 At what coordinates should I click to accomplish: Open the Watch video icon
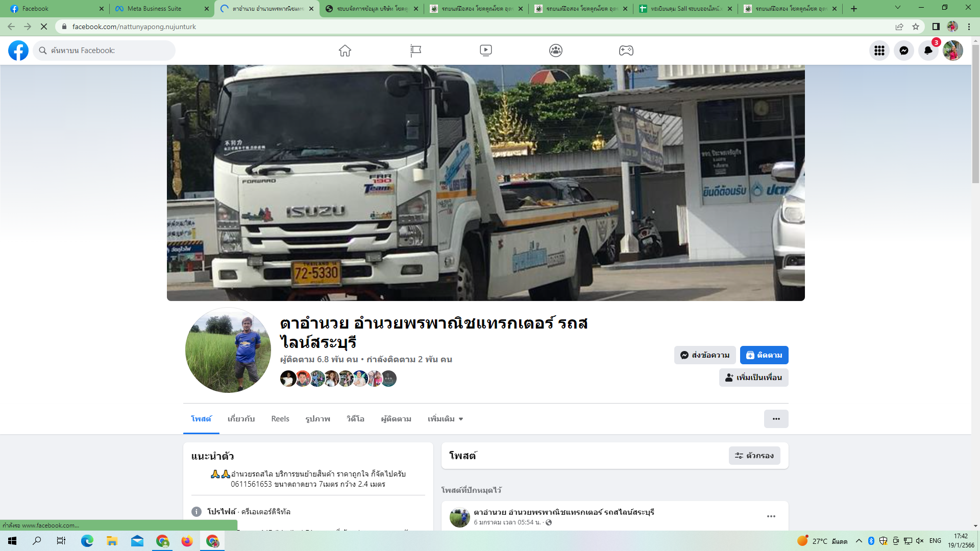coord(486,51)
